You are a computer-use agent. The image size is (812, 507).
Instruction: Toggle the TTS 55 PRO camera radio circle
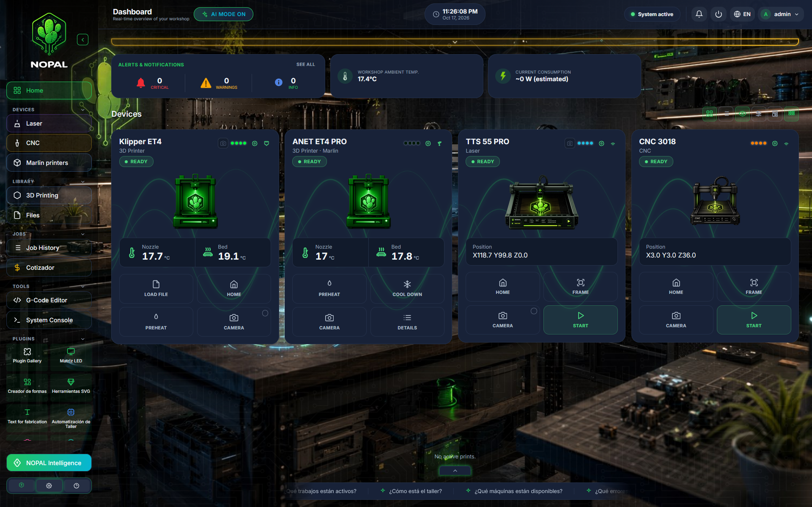[534, 311]
